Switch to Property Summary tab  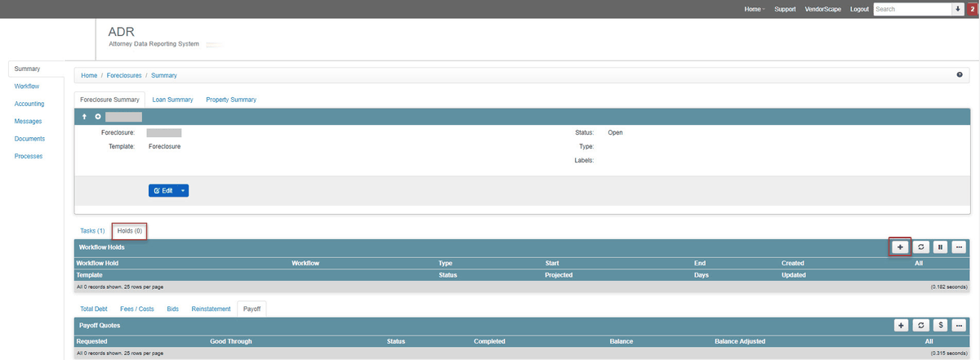tap(231, 100)
